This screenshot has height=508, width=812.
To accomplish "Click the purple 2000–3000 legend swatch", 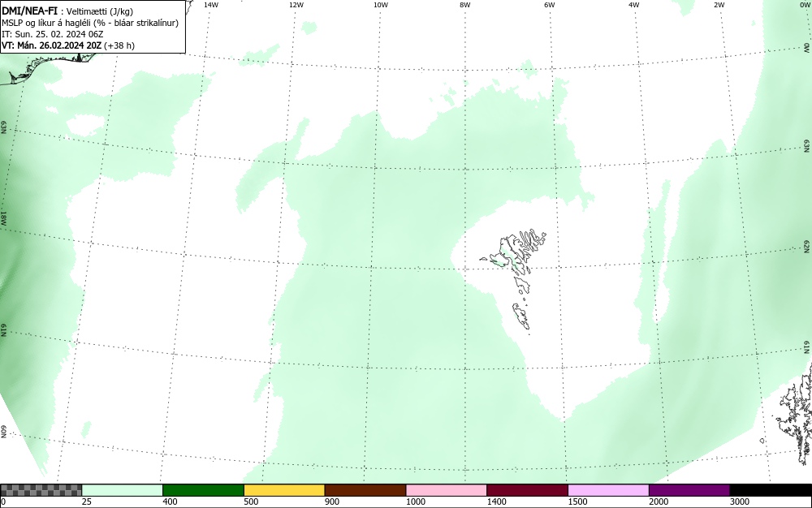I will click(x=689, y=490).
